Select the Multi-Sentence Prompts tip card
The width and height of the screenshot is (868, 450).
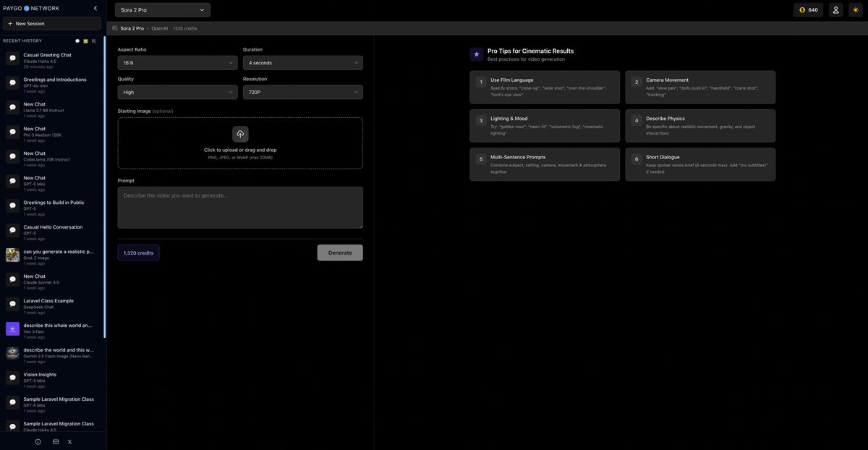(x=545, y=164)
